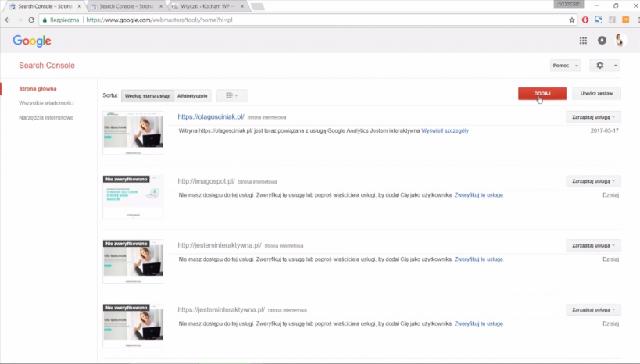
Task: Open Zarządzaj usługą for olagosciniak.pl
Action: [593, 117]
